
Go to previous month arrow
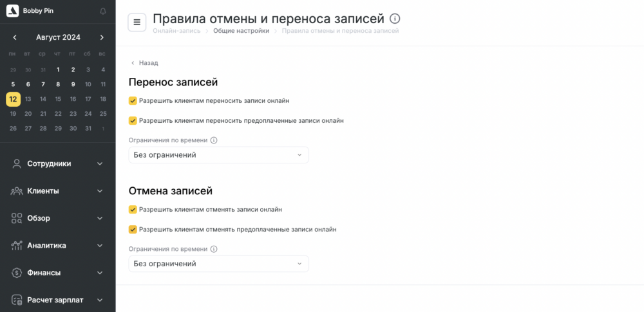[x=15, y=37]
